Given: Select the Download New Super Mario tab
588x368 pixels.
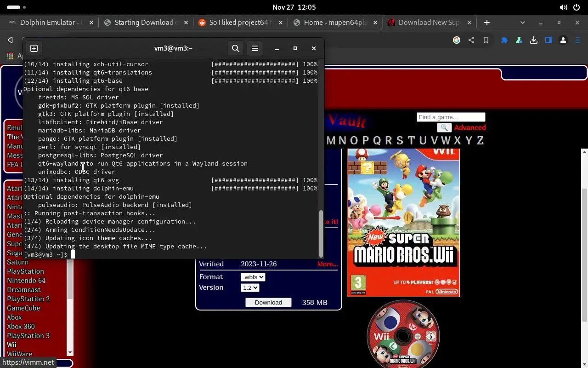Looking at the screenshot, I should [429, 23].
